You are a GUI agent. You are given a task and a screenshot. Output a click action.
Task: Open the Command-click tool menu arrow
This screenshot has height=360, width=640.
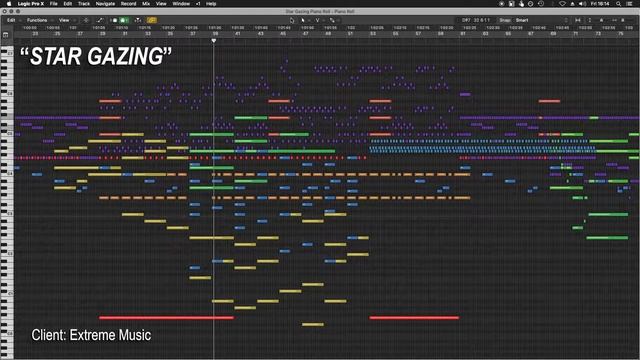pyautogui.click(x=324, y=20)
